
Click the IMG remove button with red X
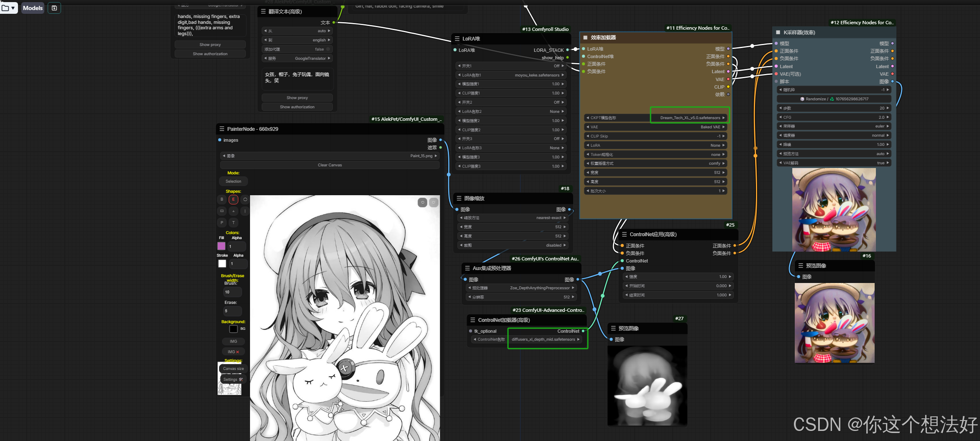coord(233,352)
